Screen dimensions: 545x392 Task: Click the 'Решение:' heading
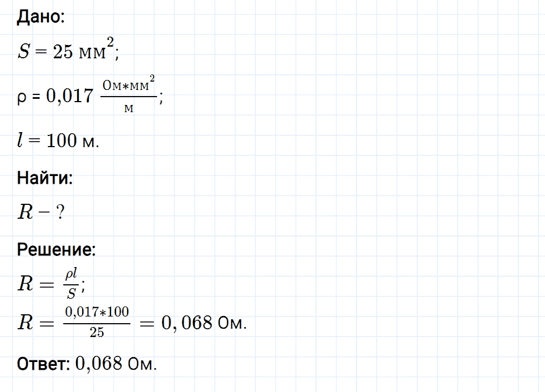(x=56, y=249)
